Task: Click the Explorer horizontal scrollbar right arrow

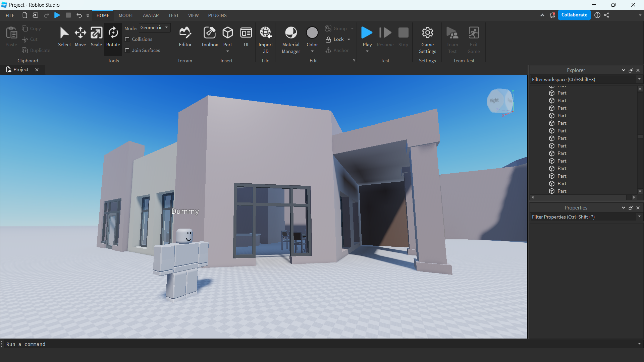Action: (x=634, y=197)
